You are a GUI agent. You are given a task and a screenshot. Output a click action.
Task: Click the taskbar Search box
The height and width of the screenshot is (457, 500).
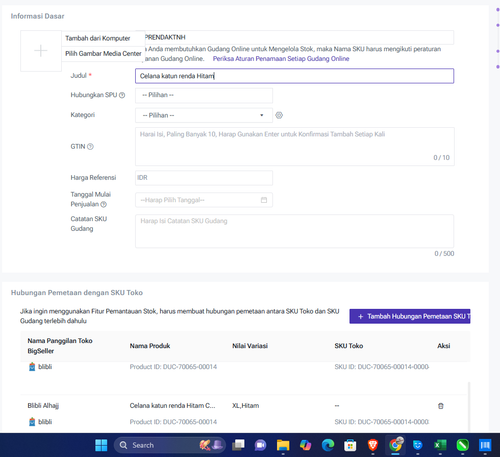tap(170, 445)
